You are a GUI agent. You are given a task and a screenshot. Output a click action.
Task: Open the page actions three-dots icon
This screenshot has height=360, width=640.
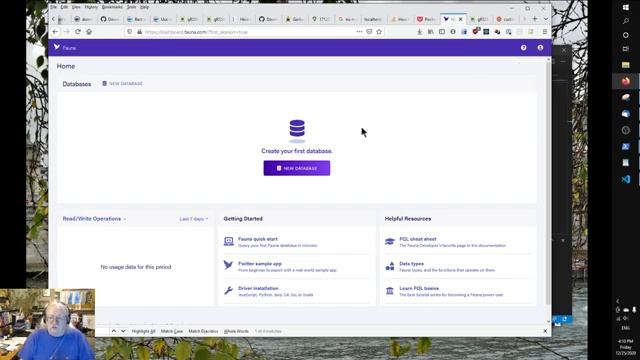359,31
